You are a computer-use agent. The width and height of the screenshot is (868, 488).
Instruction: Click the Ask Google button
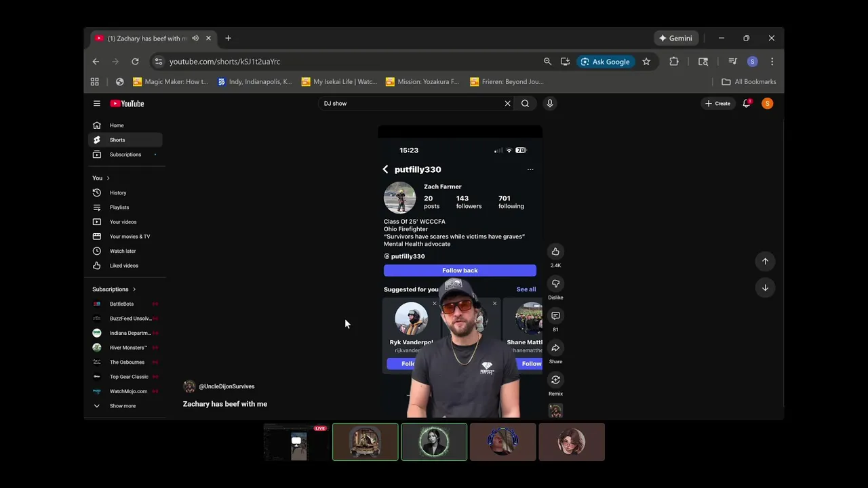(x=605, y=62)
